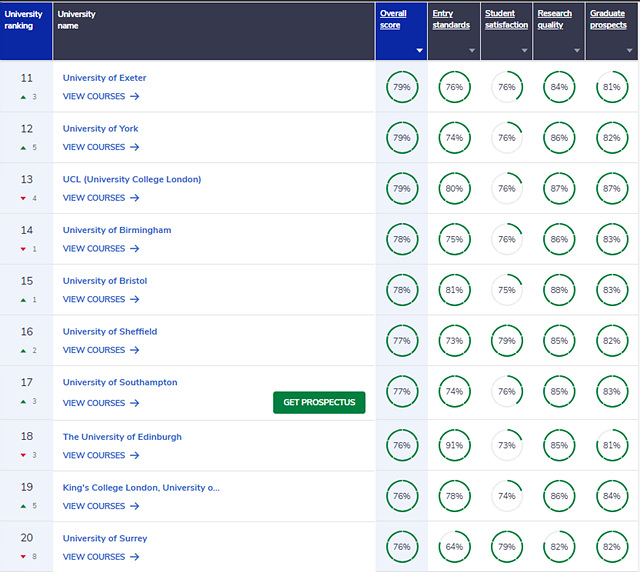Click Edinburgh's 73% student satisfaction ring
The image size is (640, 572).
(507, 445)
